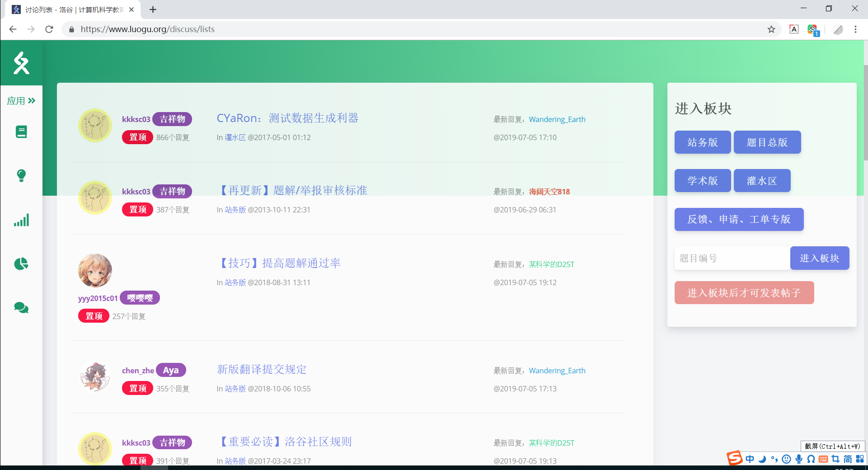Toggle Sogou punctuation mode icon
The width and height of the screenshot is (868, 470).
(x=774, y=459)
